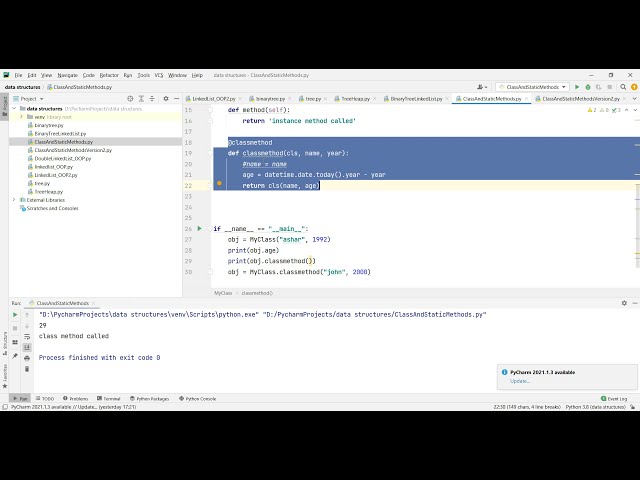
Task: Rerun program using Run panel's green arrow
Action: point(15,314)
